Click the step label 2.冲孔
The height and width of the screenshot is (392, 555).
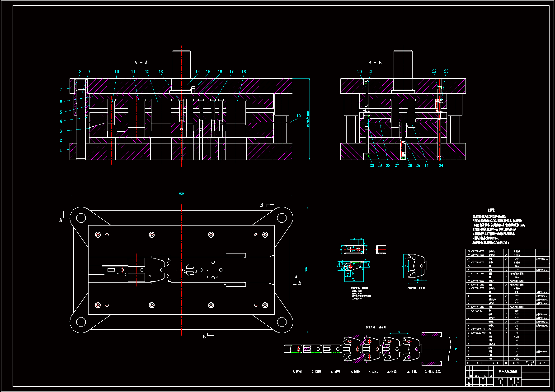[x=412, y=372]
